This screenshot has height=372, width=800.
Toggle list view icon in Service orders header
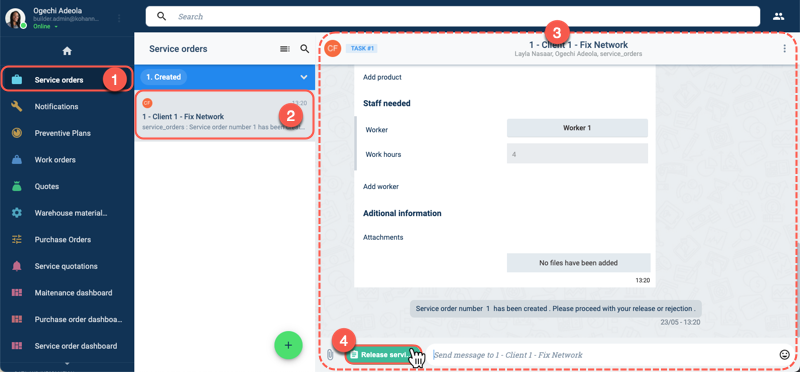point(285,49)
